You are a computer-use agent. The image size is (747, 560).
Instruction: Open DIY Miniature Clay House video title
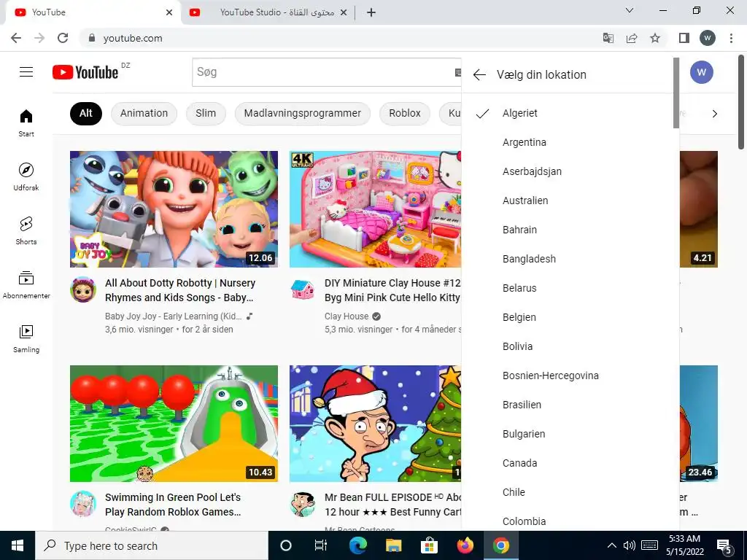[x=392, y=290]
